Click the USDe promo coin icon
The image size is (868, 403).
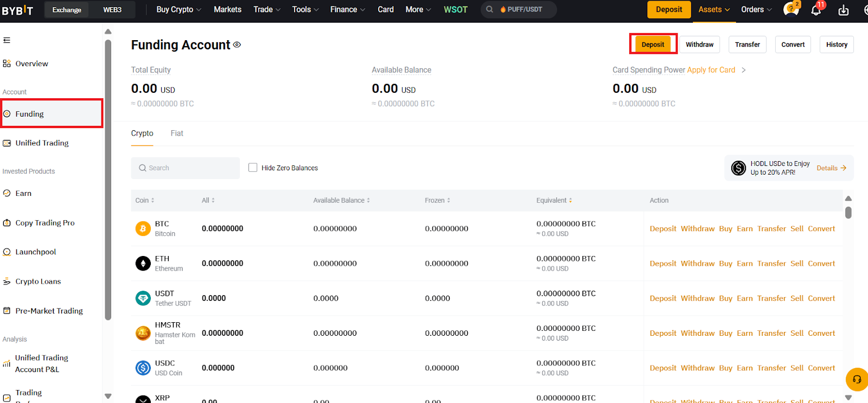[738, 168]
